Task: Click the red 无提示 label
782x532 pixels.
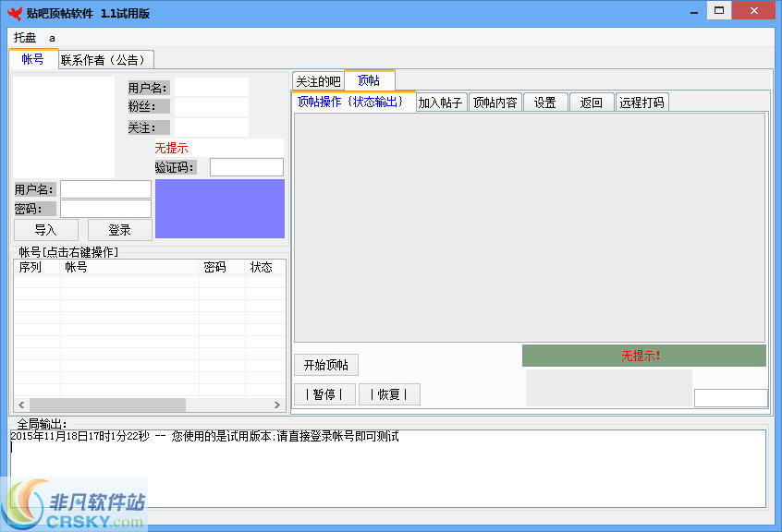Action: click(x=172, y=148)
